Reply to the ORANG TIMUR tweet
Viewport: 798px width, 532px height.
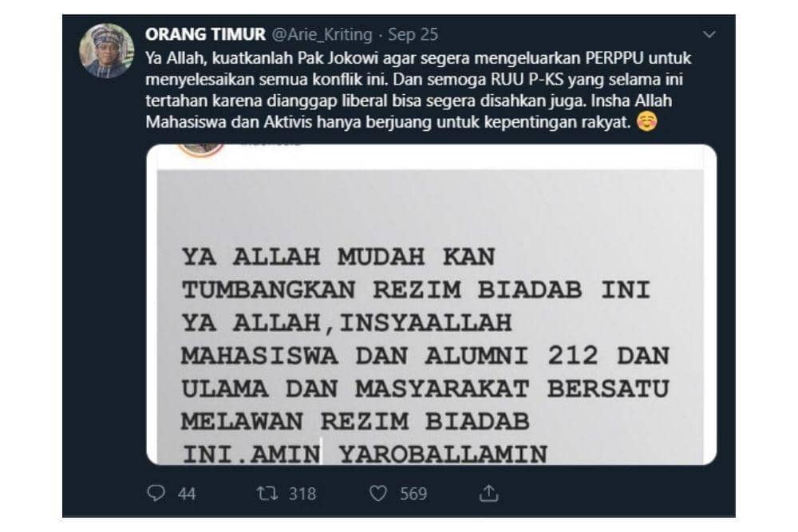coord(156,493)
